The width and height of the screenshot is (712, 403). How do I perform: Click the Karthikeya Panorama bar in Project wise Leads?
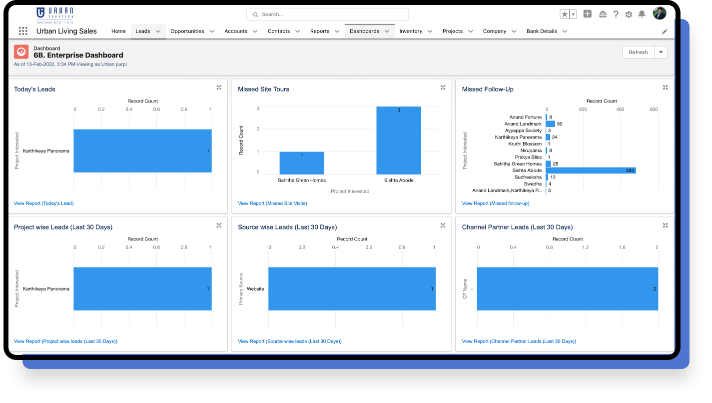143,289
